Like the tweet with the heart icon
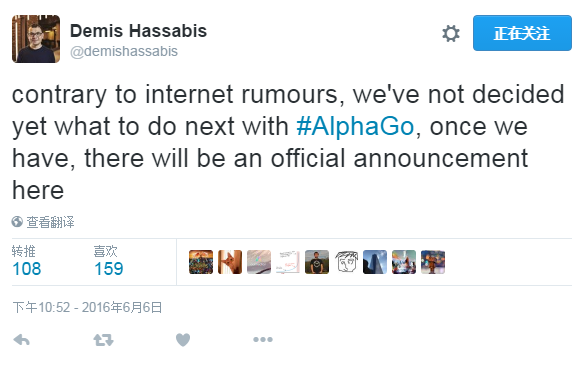The image size is (588, 366). pyautogui.click(x=183, y=340)
